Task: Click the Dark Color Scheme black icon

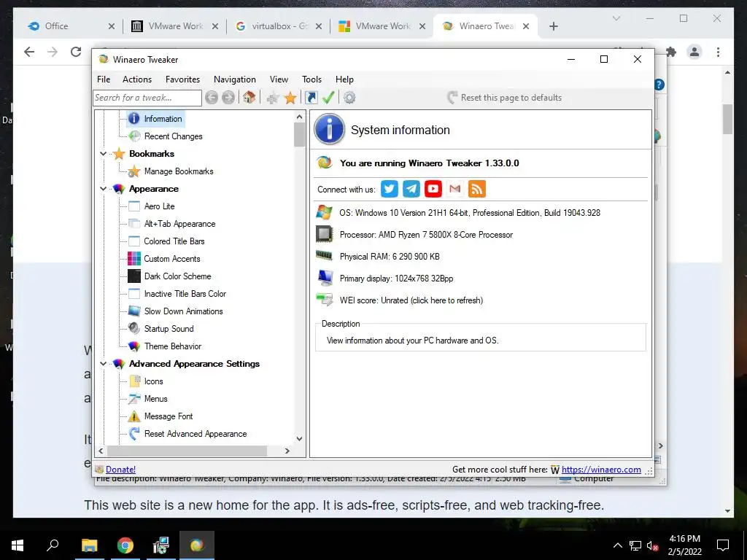Action: point(134,276)
